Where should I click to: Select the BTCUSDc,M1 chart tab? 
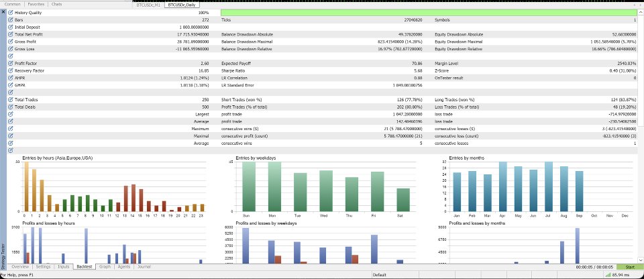[x=150, y=5]
